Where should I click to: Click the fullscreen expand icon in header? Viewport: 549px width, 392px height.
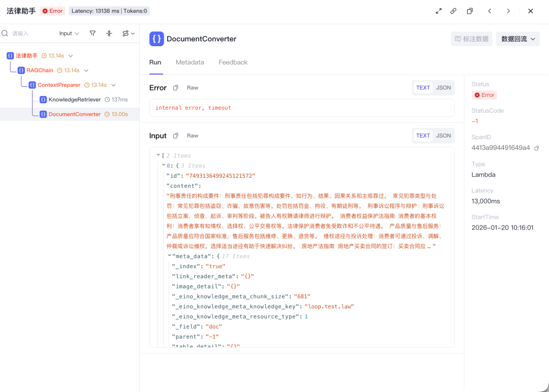tap(439, 11)
